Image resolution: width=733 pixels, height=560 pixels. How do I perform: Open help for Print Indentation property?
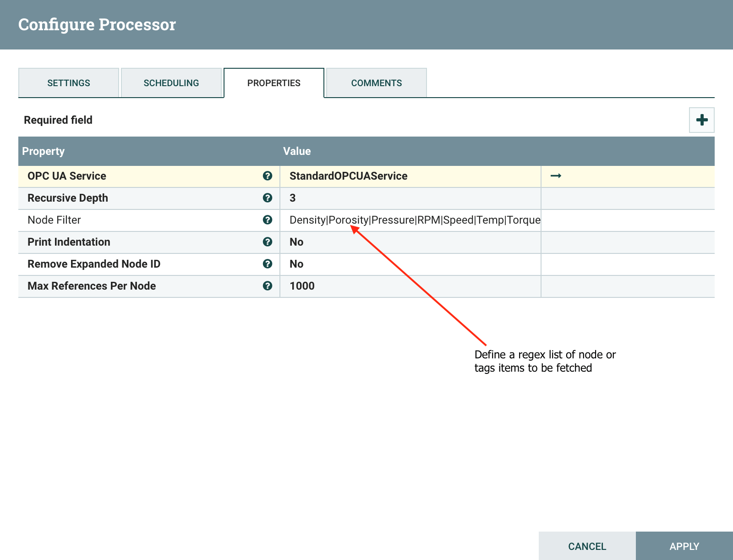(267, 242)
